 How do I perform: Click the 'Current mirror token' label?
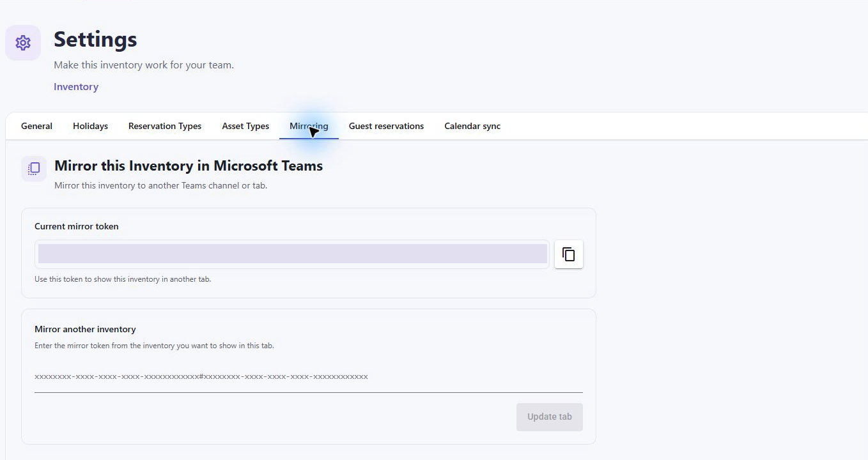click(77, 226)
